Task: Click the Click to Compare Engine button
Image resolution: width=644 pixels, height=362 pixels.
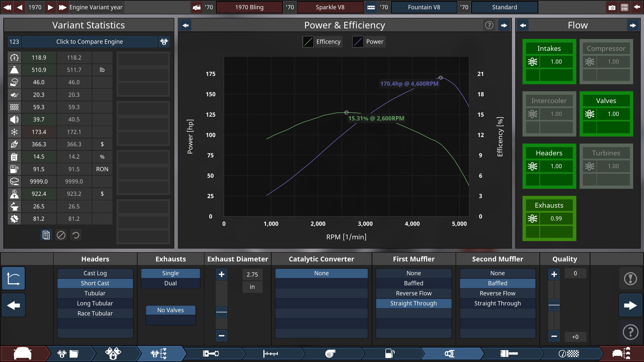Action: click(90, 42)
